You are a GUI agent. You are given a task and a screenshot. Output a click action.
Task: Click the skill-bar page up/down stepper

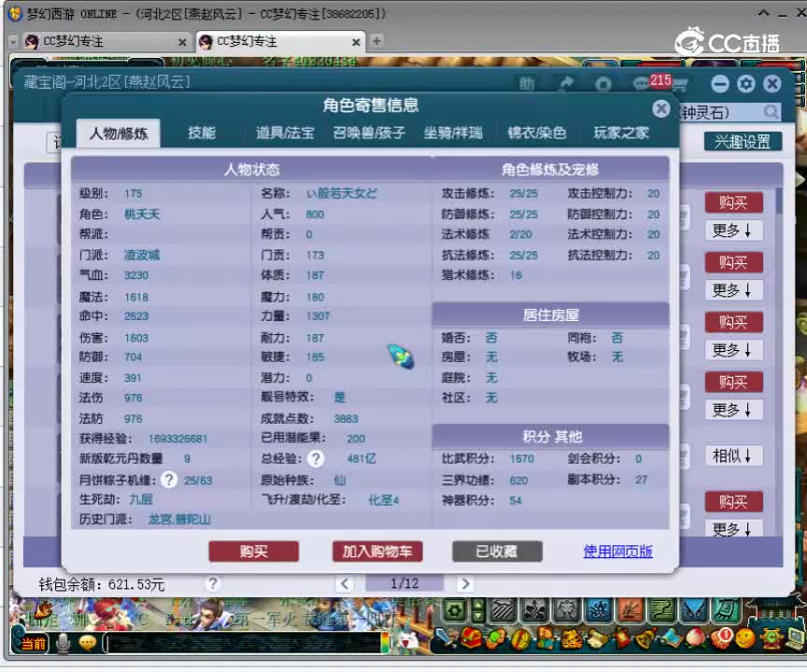tap(478, 610)
